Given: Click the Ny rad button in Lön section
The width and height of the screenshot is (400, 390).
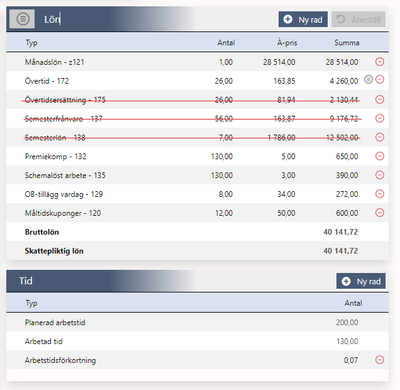Looking at the screenshot, I should click(x=303, y=19).
